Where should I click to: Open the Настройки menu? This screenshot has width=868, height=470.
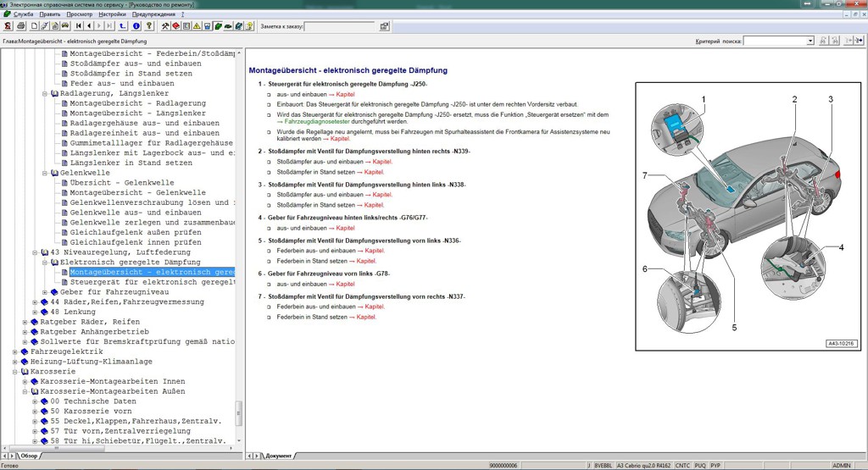tap(113, 14)
